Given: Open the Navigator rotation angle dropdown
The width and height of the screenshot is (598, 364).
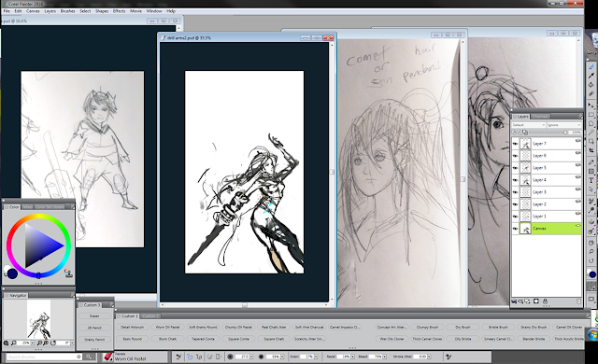Looking at the screenshot, I should (x=71, y=343).
